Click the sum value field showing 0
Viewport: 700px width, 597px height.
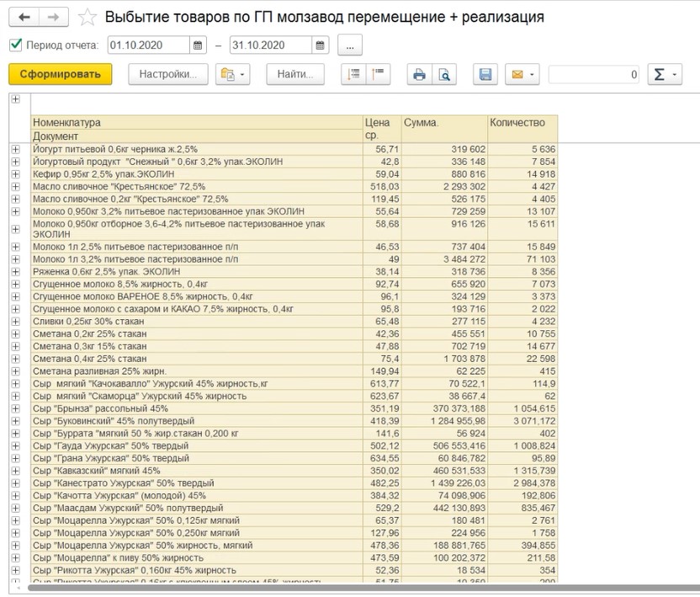click(x=595, y=74)
